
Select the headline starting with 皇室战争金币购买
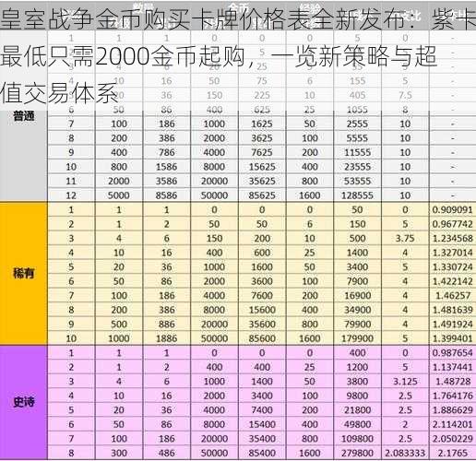click(238, 57)
